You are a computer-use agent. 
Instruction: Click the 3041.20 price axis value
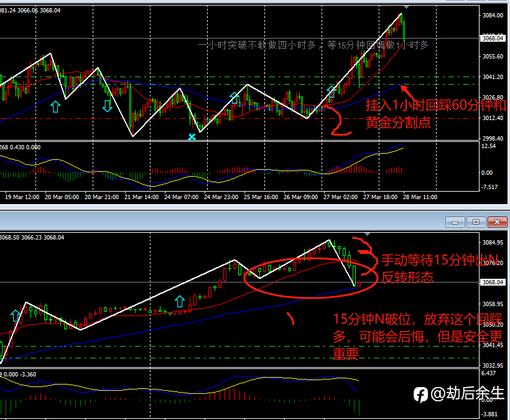point(493,77)
